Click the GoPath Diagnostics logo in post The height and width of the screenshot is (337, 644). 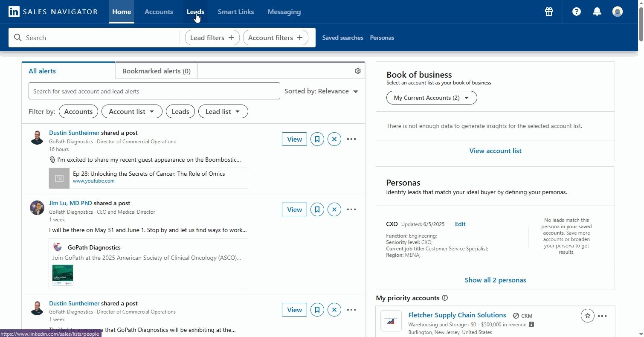coord(58,247)
